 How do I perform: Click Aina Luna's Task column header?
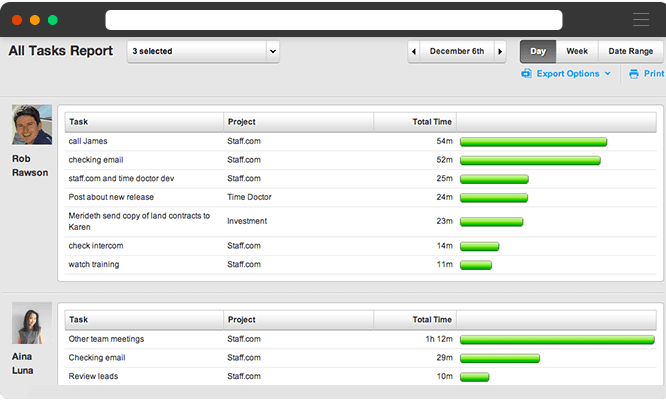coord(144,320)
